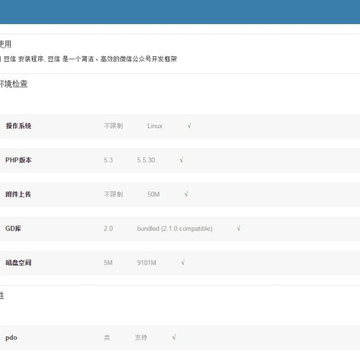360x360 pixels.
Task: Click the checkmark beside 50M
Action: coord(186,194)
